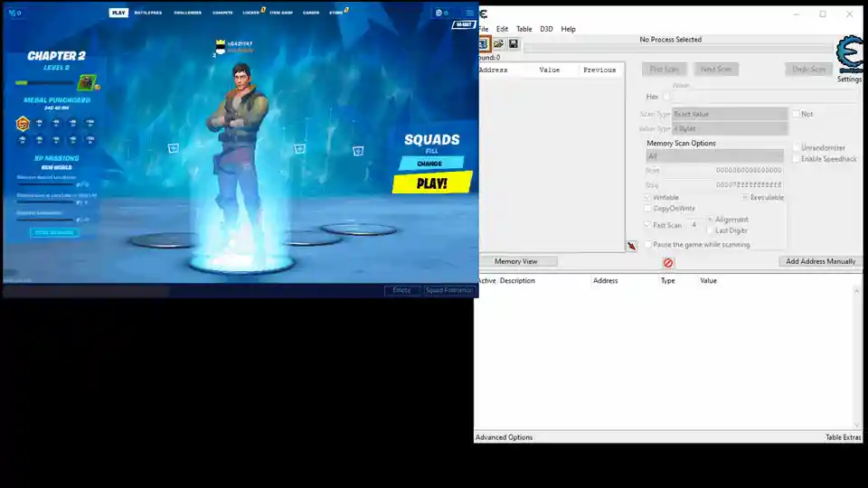This screenshot has height=488, width=868.
Task: Click the Undo Scan button
Action: point(808,70)
